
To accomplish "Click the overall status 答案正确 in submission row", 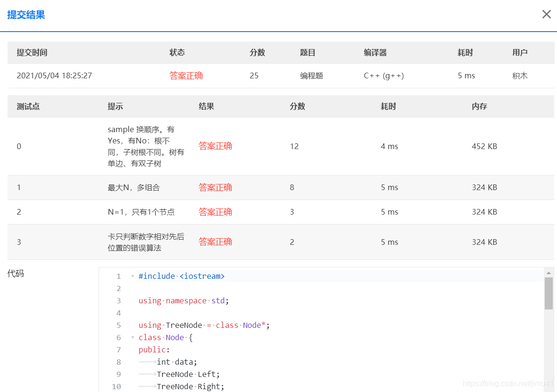I will [186, 75].
